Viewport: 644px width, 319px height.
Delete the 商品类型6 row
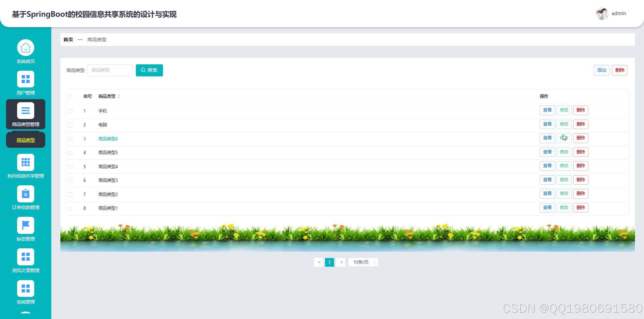point(581,138)
